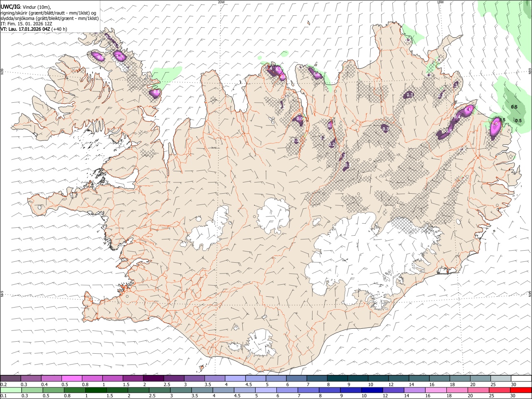Click the '14' label under top legend row

(x=411, y=384)
